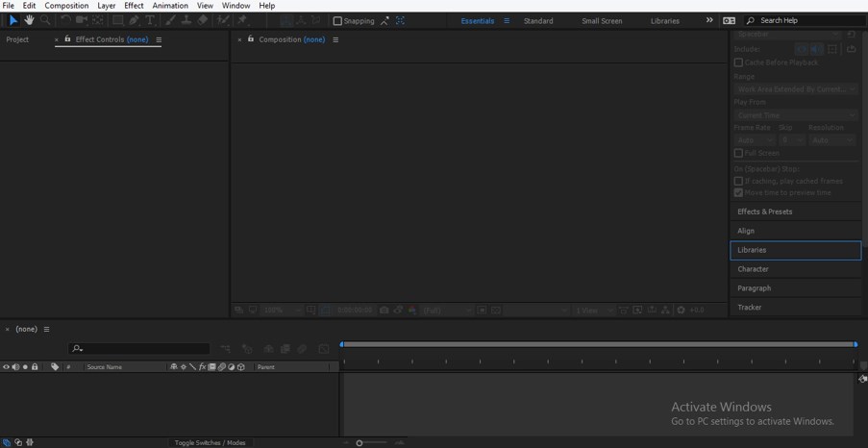Click the label tag column icon
The width and height of the screenshot is (868, 448).
(54, 366)
